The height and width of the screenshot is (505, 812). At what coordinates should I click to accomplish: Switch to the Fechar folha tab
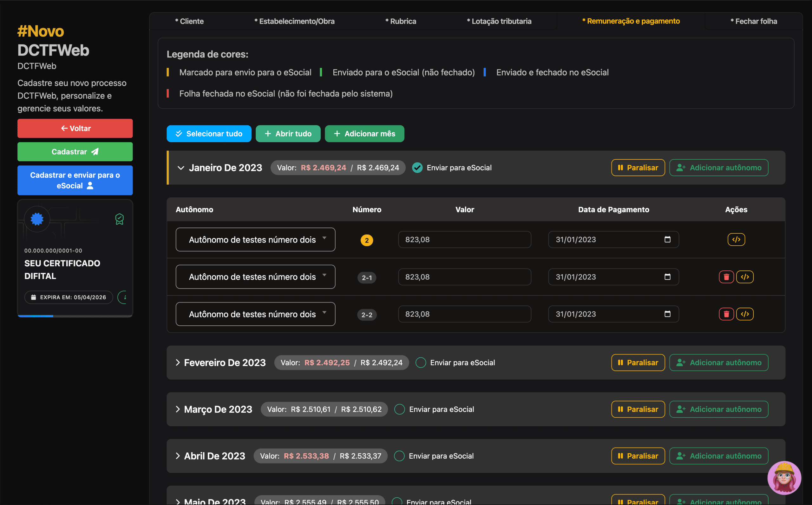tap(754, 21)
